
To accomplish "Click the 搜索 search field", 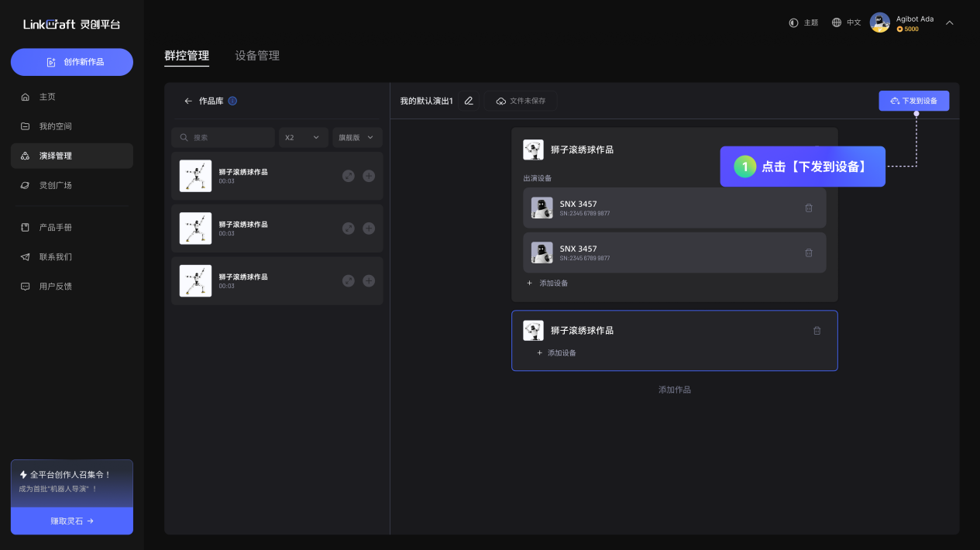I will coord(223,137).
